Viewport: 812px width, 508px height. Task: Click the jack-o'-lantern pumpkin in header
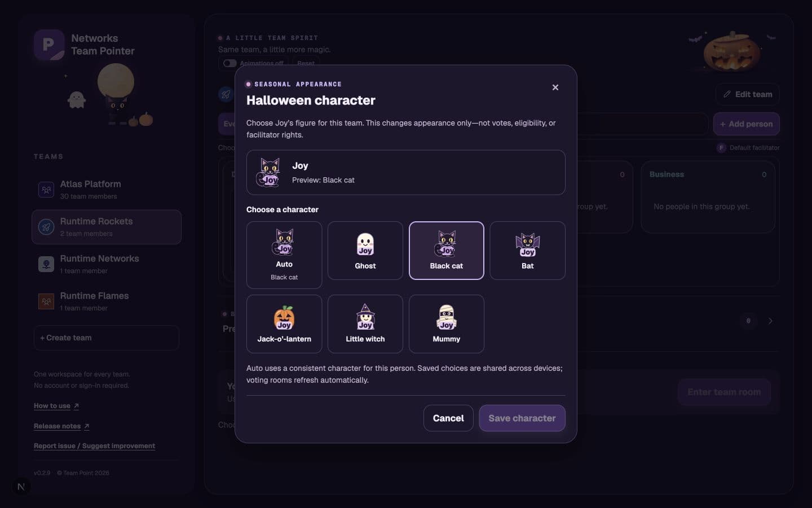pyautogui.click(x=731, y=52)
